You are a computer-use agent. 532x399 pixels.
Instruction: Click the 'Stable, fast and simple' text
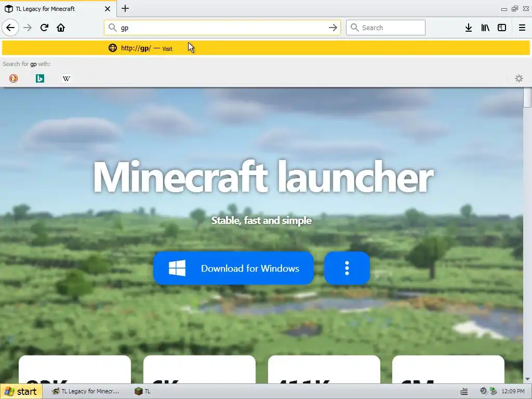click(262, 220)
